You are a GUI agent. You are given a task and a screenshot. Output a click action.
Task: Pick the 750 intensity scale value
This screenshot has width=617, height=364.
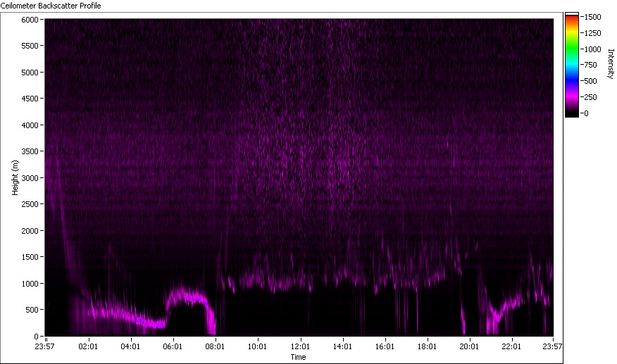(591, 65)
